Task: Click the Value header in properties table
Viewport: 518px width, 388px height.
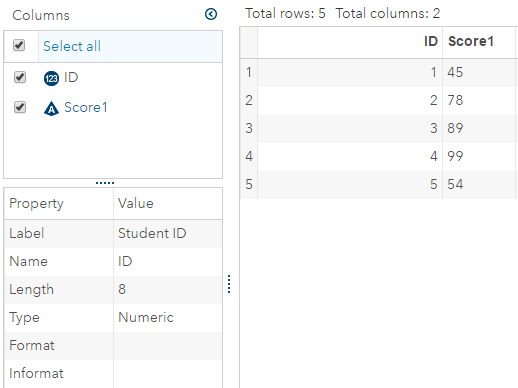Action: [x=168, y=204]
